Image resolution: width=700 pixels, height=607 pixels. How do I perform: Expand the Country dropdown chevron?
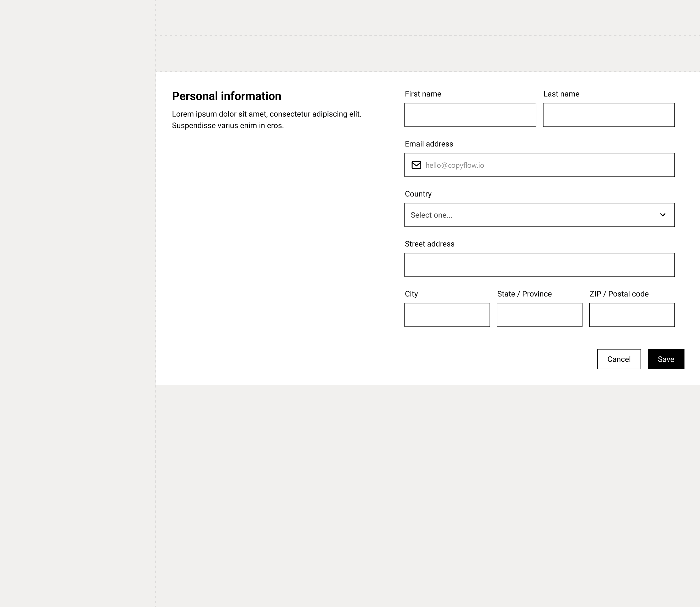[x=663, y=215]
